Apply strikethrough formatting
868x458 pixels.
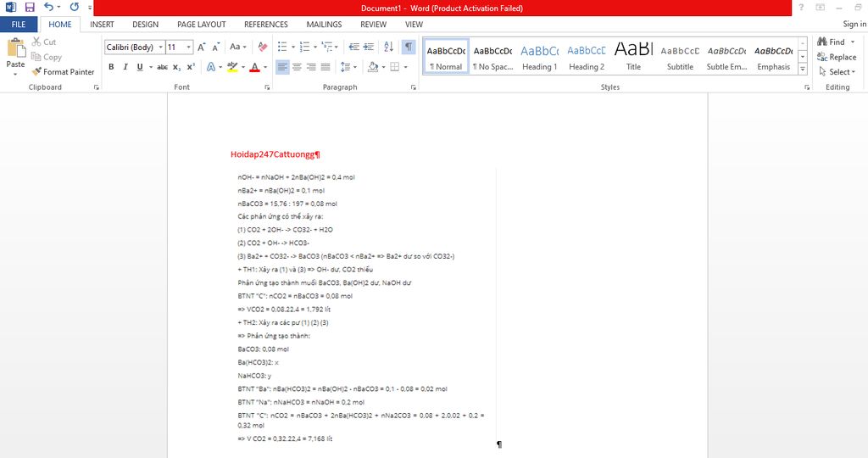pyautogui.click(x=162, y=67)
